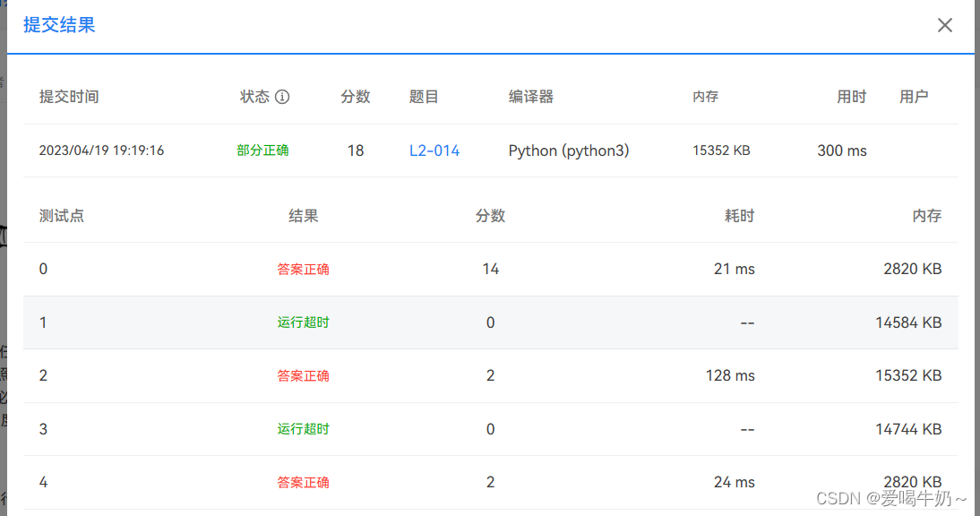Click the 用户 column header

(x=915, y=96)
